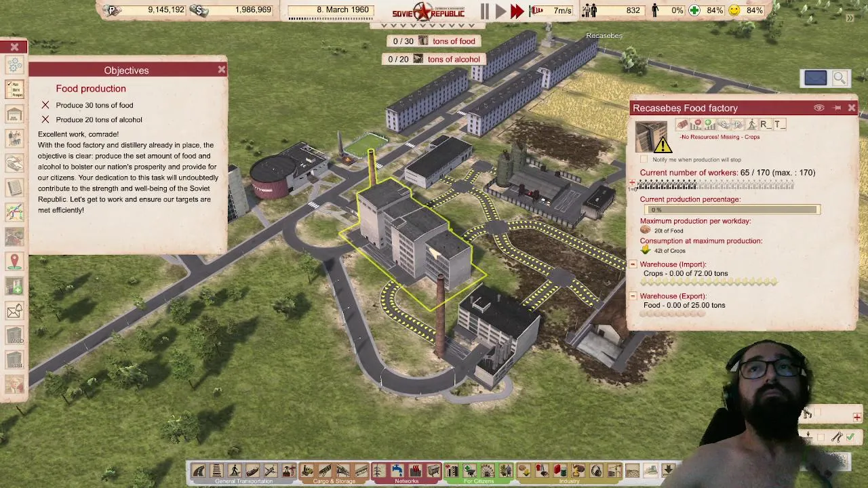Open the magnifier search icon
Screen dimensions: 868x488
(840, 78)
